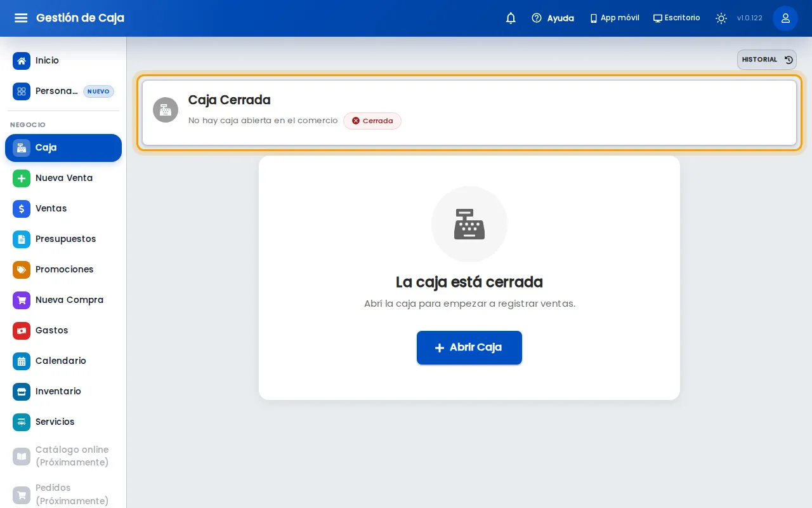Image resolution: width=812 pixels, height=508 pixels.
Task: Click the cash register icon in Caja Cerrada card
Action: (x=166, y=110)
